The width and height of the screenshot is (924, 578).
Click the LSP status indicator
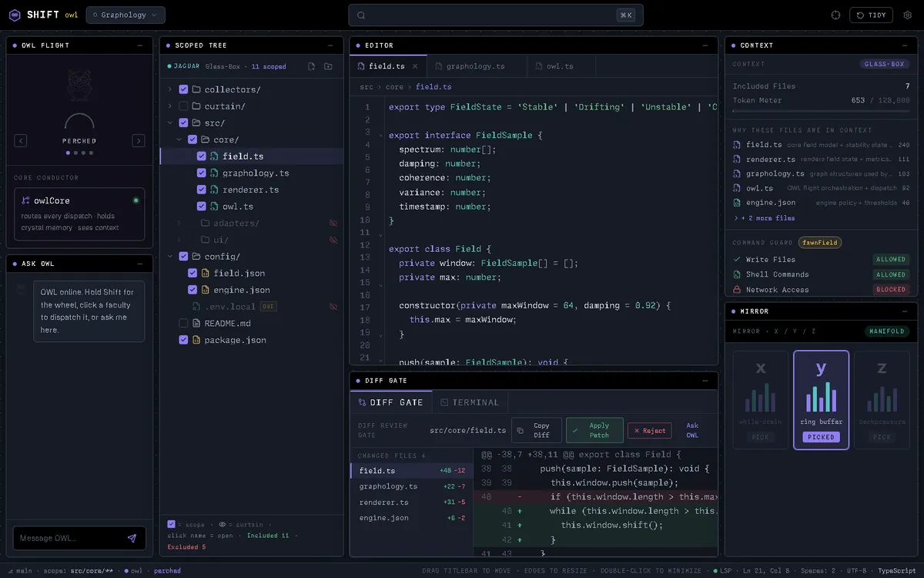click(721, 571)
